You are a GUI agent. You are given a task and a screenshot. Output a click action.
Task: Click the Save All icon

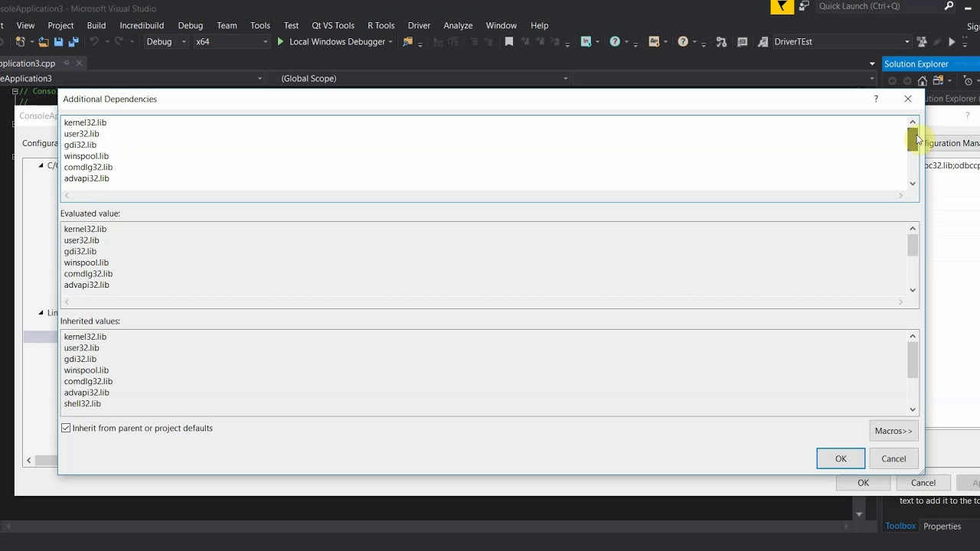click(x=73, y=42)
